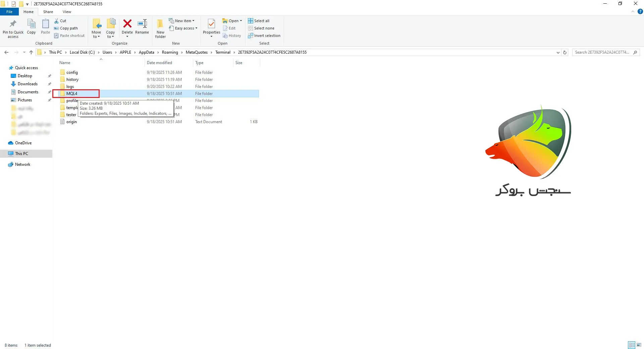Expand the address bar history dropdown

pyautogui.click(x=558, y=52)
